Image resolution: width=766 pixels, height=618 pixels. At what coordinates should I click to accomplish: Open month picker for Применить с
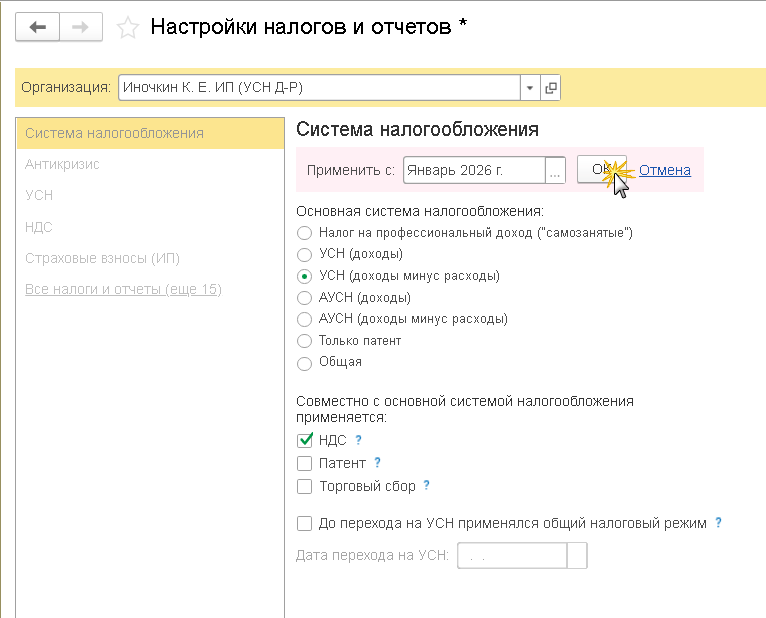tap(556, 170)
